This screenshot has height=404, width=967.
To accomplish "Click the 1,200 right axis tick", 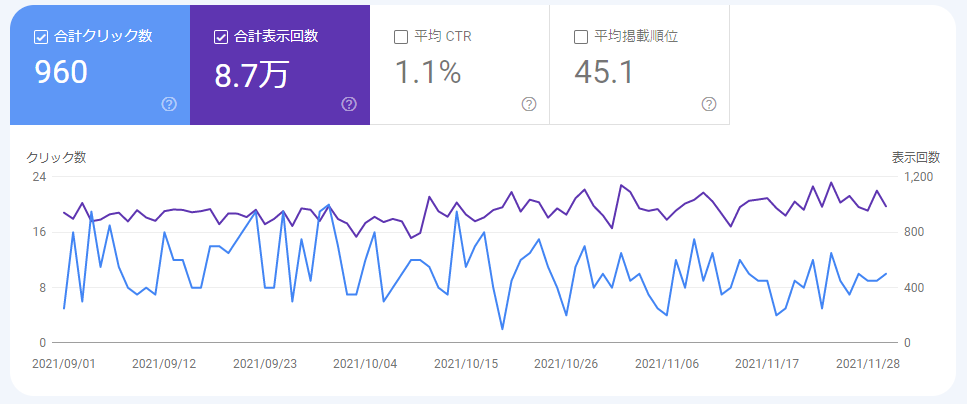I will tap(919, 177).
